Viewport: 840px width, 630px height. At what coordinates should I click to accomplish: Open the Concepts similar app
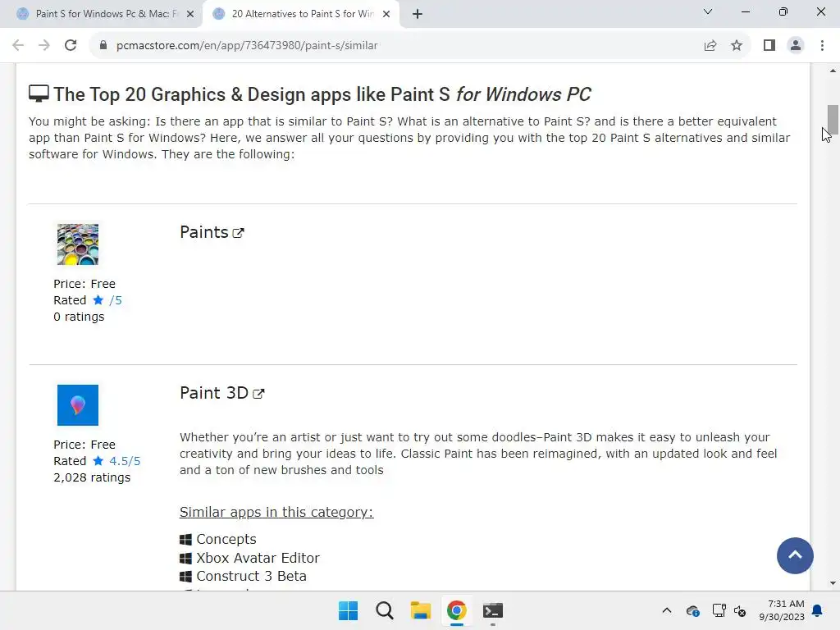coord(226,539)
